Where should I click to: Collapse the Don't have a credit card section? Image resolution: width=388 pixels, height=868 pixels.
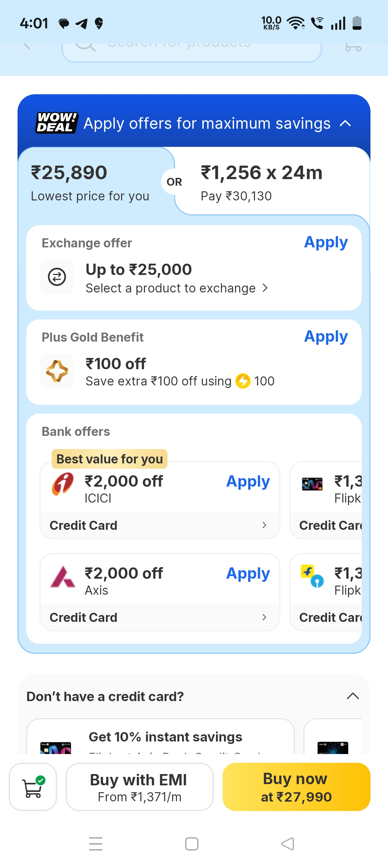coord(353,696)
